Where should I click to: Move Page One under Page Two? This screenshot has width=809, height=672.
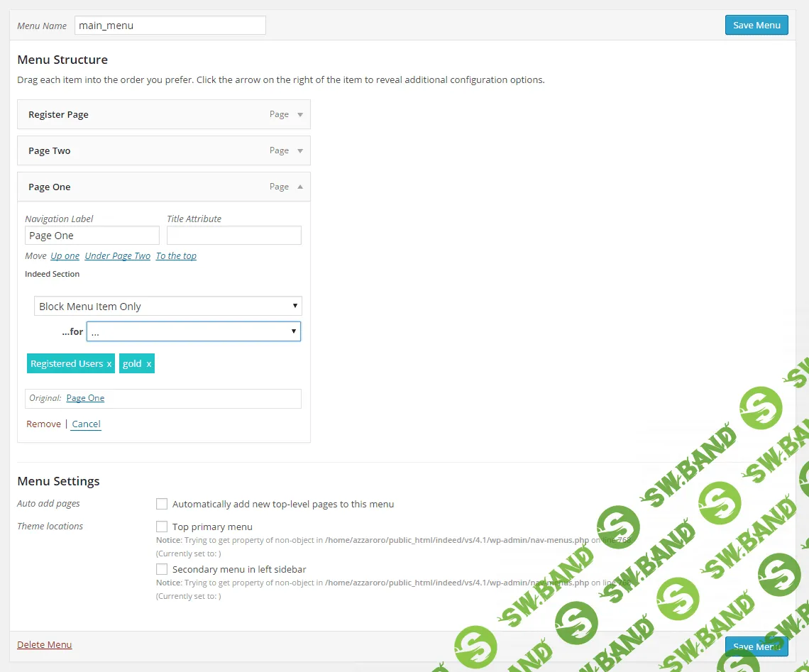pyautogui.click(x=118, y=256)
